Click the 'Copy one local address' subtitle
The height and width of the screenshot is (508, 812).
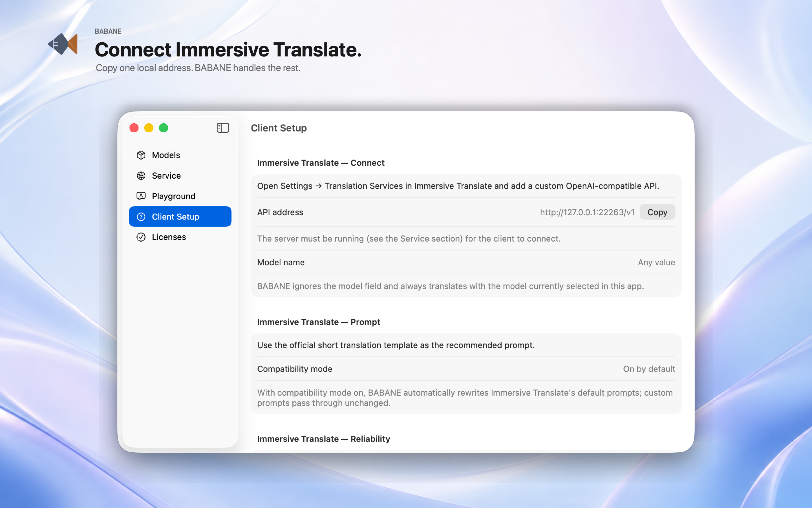pos(198,68)
